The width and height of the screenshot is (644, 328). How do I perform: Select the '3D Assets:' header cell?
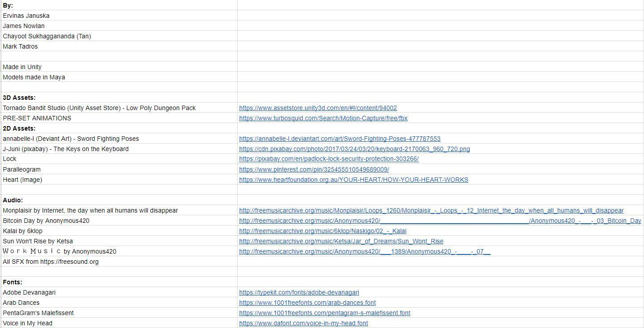point(119,98)
